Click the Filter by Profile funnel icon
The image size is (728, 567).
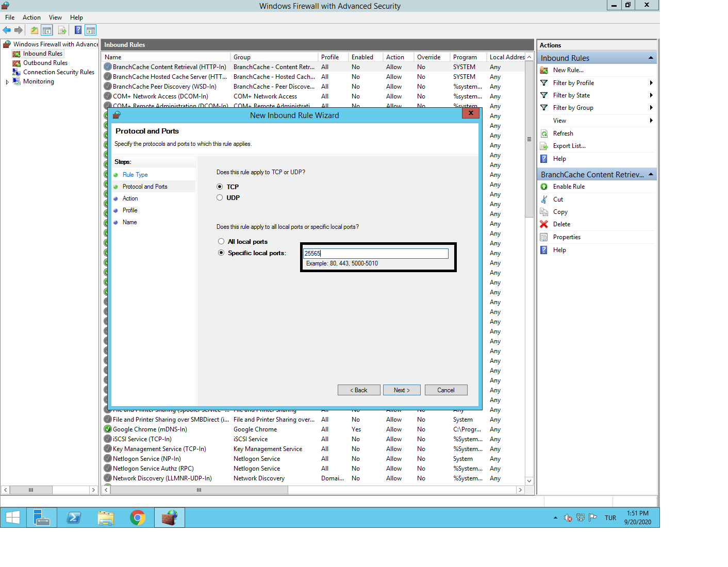(x=544, y=83)
